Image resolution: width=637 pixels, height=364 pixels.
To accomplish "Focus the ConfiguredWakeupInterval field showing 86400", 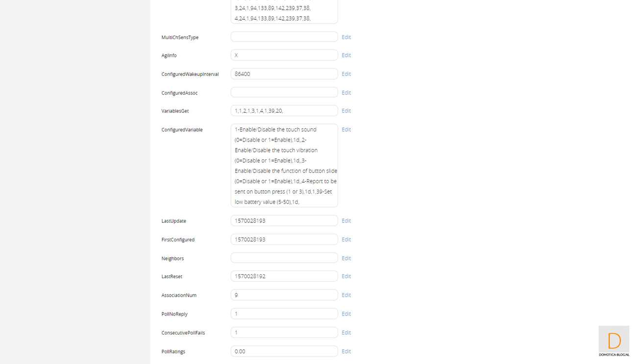I will [x=284, y=74].
